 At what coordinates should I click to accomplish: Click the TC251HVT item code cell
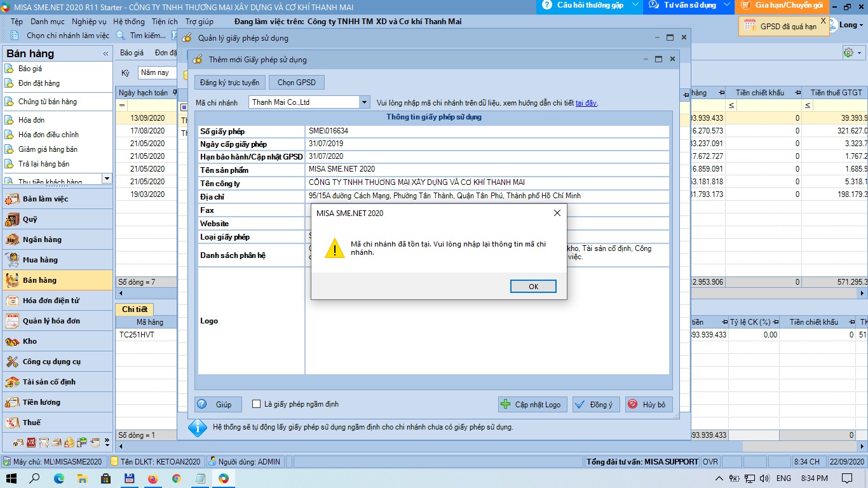click(137, 335)
